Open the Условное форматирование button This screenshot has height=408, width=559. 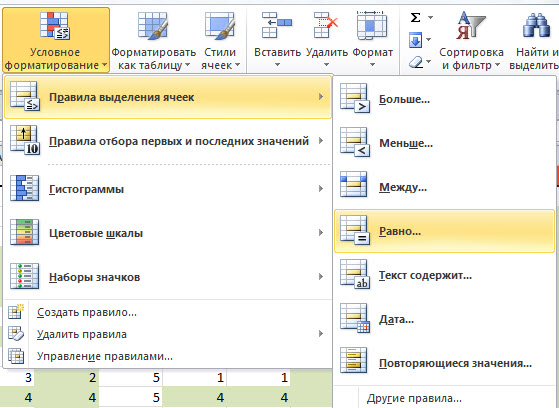point(56,40)
